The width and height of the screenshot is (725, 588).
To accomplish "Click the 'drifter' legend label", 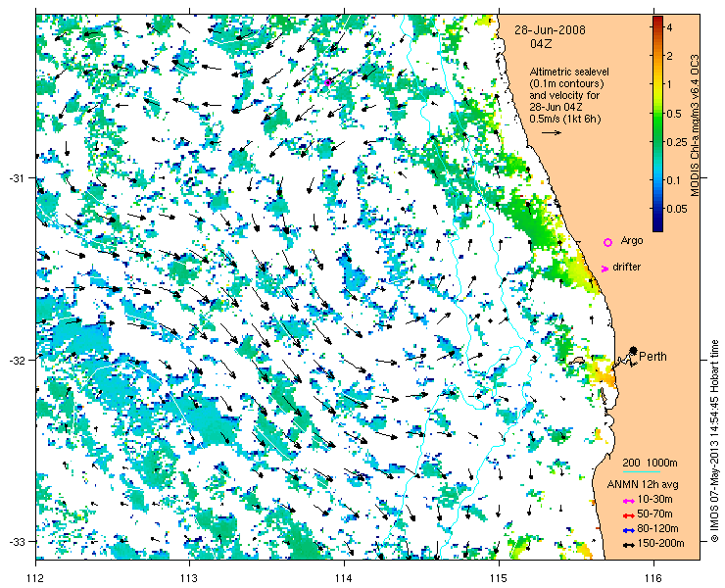I will coord(626,268).
